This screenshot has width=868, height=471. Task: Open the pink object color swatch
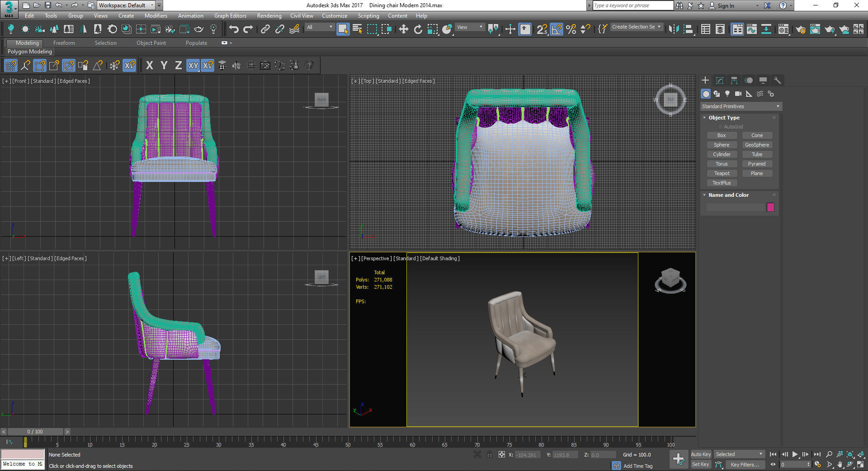[771, 207]
